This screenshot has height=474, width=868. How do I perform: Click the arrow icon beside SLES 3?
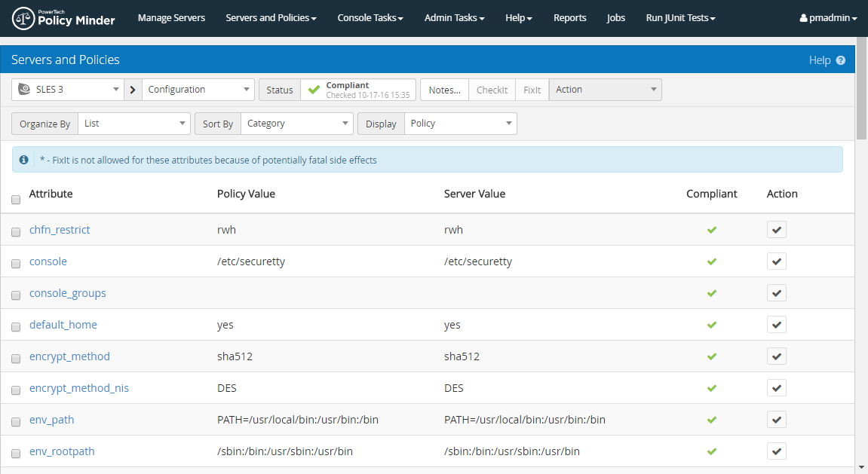tap(133, 90)
